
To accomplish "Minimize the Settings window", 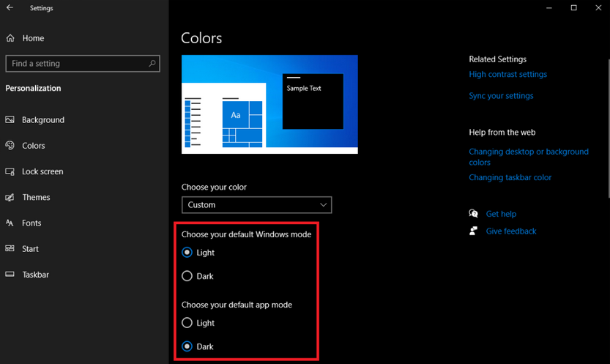I will (549, 8).
